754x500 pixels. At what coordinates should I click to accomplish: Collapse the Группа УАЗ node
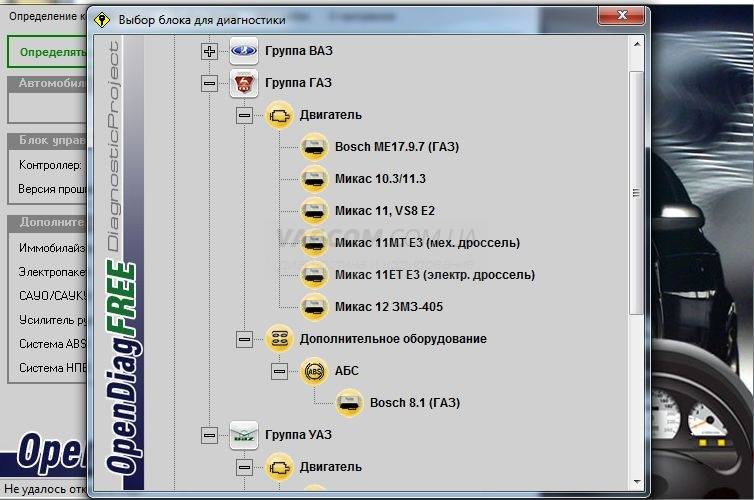[x=209, y=435]
